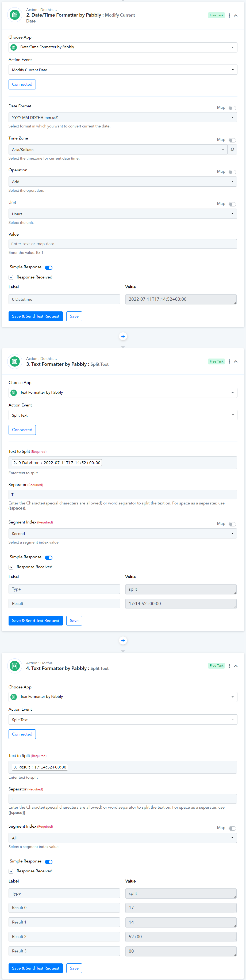Open Segment Index dropdown showing Second
Screen dimensions: 246x980
click(x=123, y=533)
